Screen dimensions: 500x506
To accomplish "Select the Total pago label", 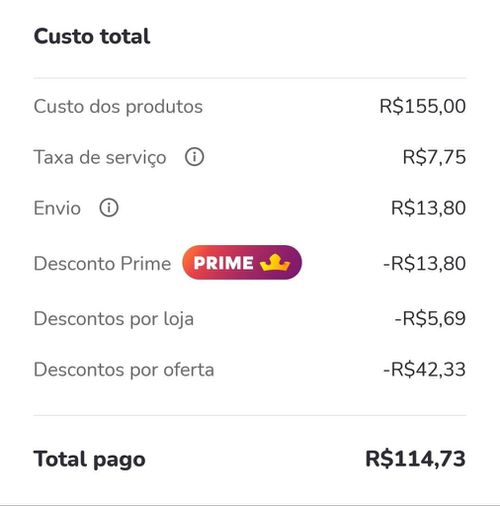I will pyautogui.click(x=89, y=459).
